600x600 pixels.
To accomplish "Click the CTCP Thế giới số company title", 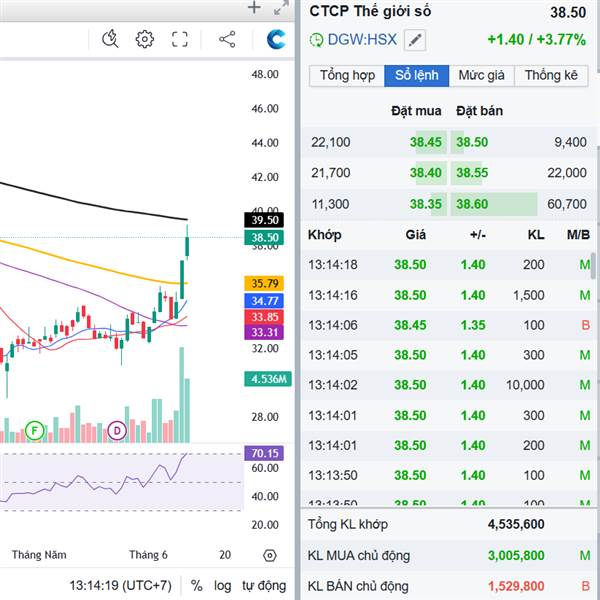I will (370, 11).
